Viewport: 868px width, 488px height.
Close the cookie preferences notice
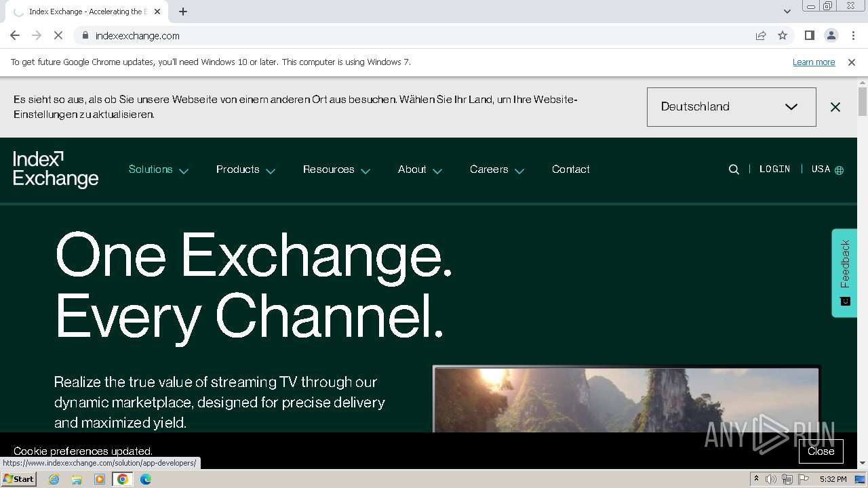[821, 451]
